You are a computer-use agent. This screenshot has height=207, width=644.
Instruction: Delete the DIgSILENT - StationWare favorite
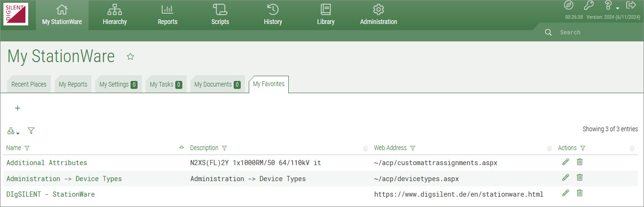click(x=579, y=193)
